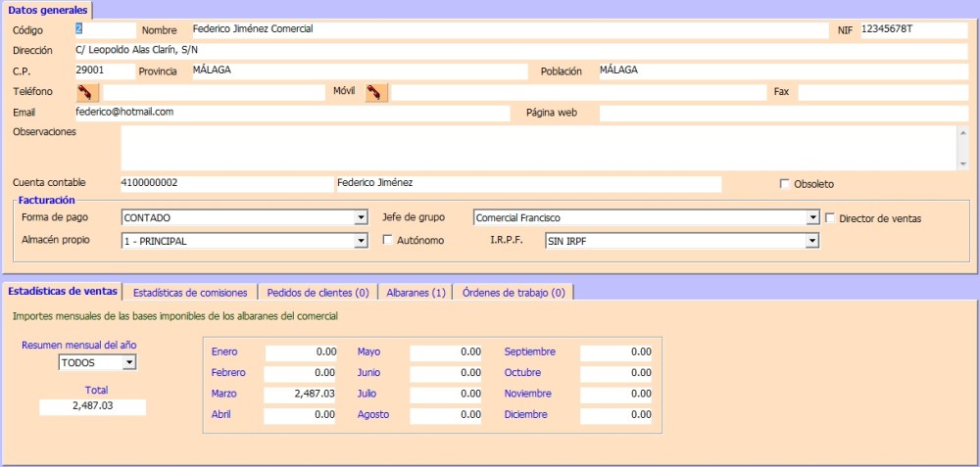The image size is (980, 467).
Task: Click the phone dial icon beside Teléfono
Action: [x=87, y=93]
